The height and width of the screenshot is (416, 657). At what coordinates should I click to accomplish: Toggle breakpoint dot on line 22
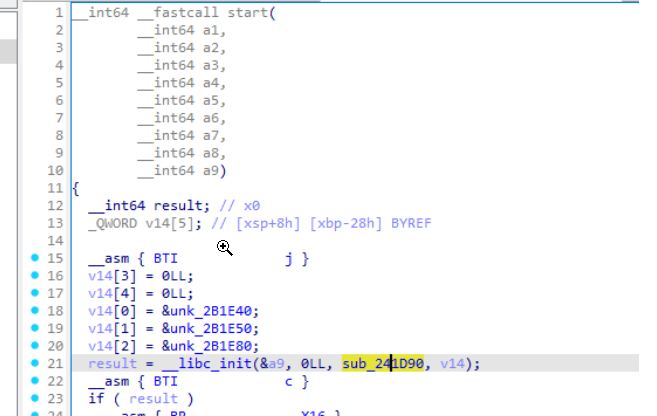coord(35,380)
